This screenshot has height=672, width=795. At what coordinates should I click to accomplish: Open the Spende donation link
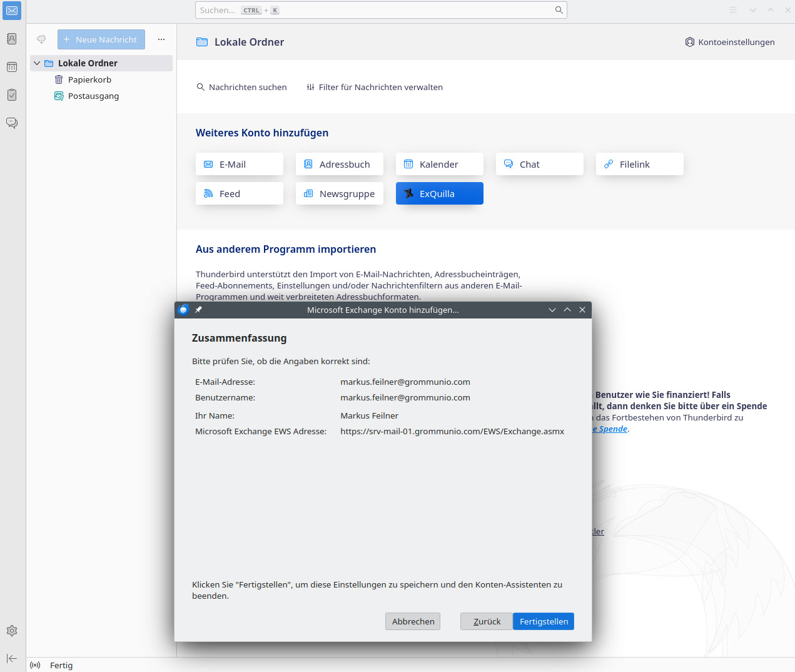pyautogui.click(x=610, y=429)
